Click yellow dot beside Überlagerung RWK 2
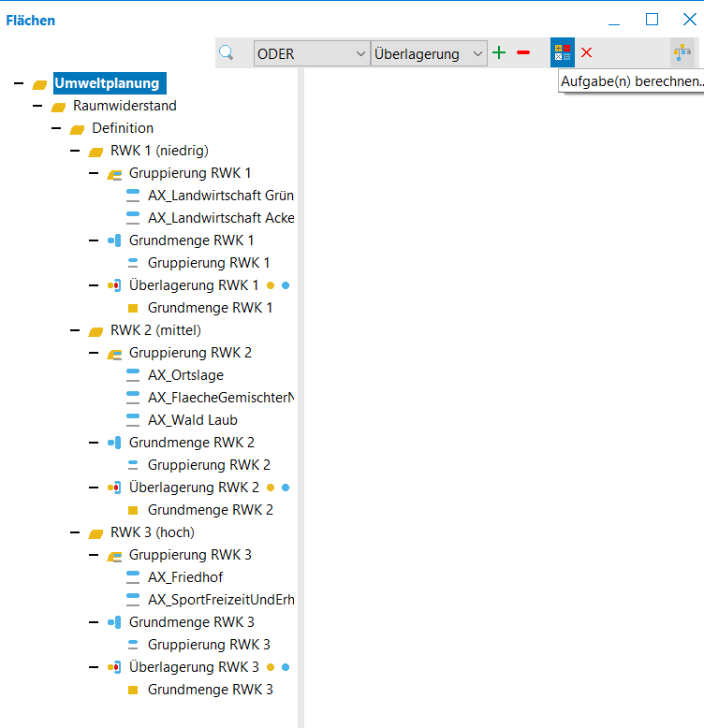704x728 pixels. 271,488
